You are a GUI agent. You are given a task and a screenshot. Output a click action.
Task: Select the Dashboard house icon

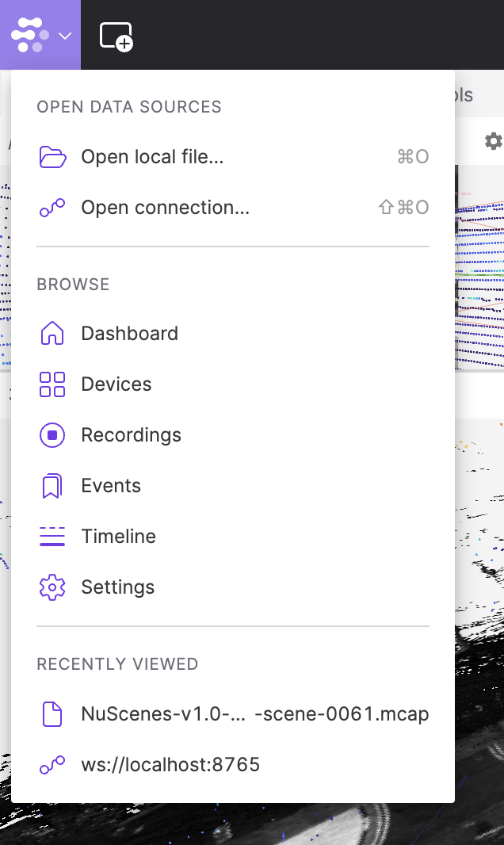(52, 333)
